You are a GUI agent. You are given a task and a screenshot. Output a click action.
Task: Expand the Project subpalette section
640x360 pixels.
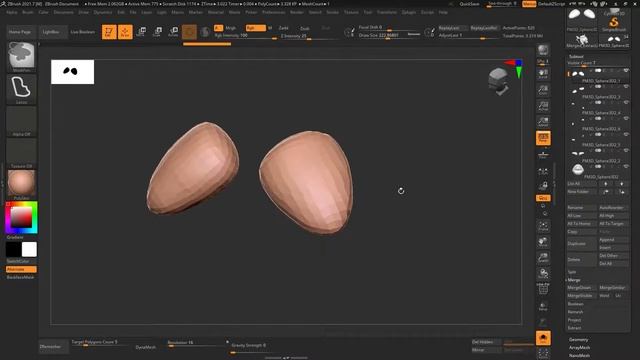pos(574,320)
